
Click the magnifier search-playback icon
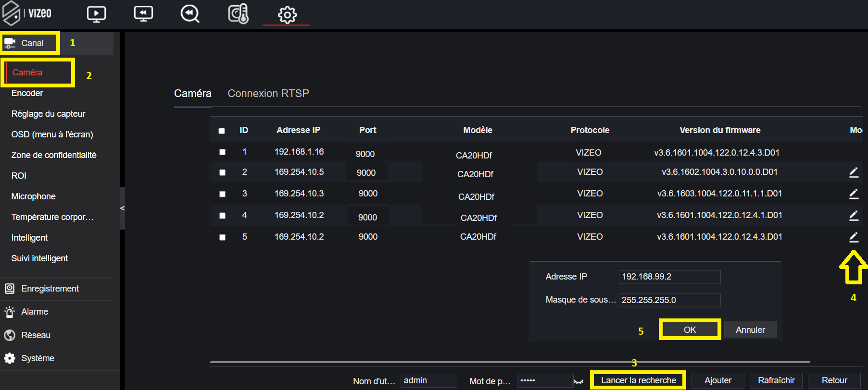pyautogui.click(x=190, y=14)
